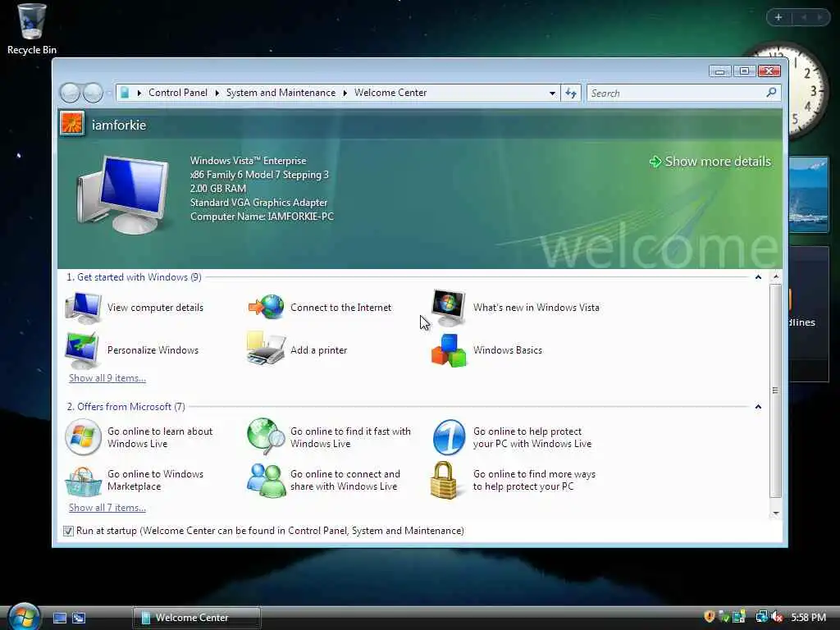
Task: Click the muted volume tray icon
Action: 777,617
